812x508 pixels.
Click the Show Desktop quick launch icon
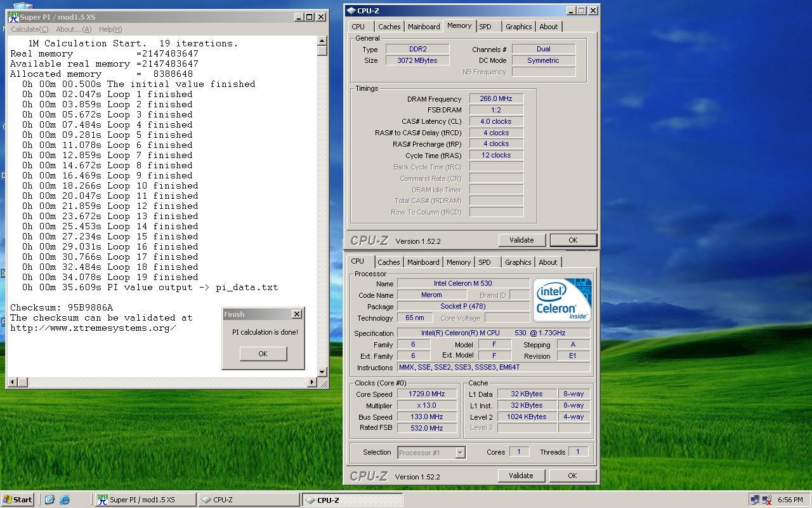tap(49, 500)
